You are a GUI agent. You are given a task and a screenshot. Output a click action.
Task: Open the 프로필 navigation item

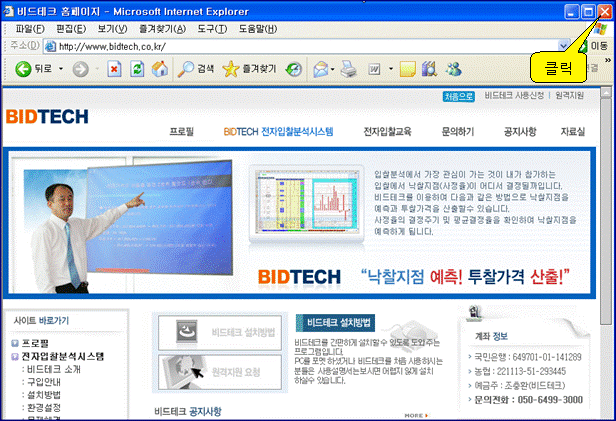[182, 132]
